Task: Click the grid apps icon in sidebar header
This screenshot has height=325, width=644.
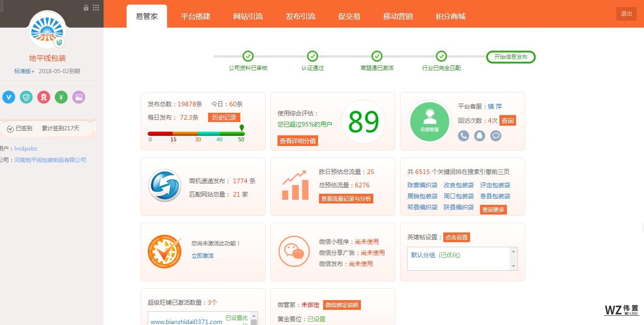Action: [x=96, y=7]
